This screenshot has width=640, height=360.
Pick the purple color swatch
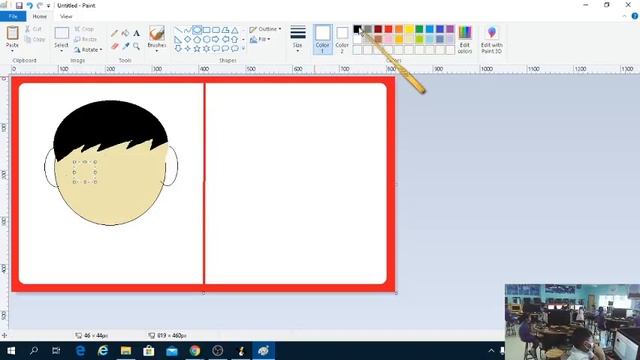[450, 29]
